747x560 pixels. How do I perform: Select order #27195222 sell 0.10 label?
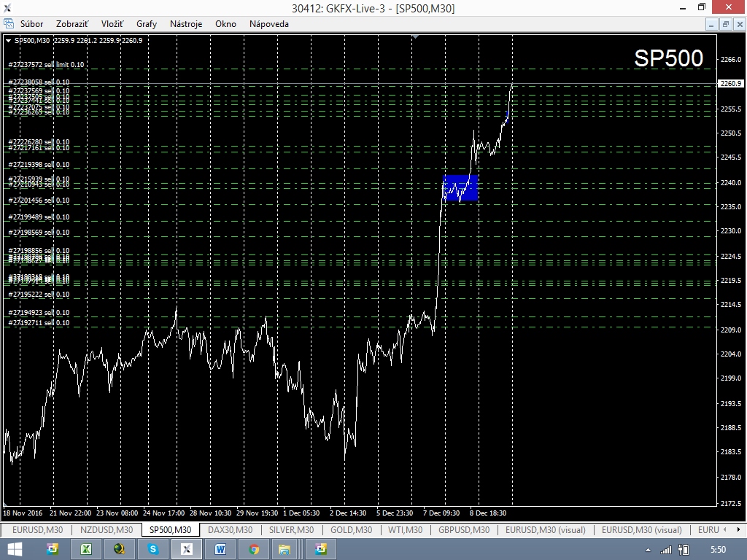39,295
